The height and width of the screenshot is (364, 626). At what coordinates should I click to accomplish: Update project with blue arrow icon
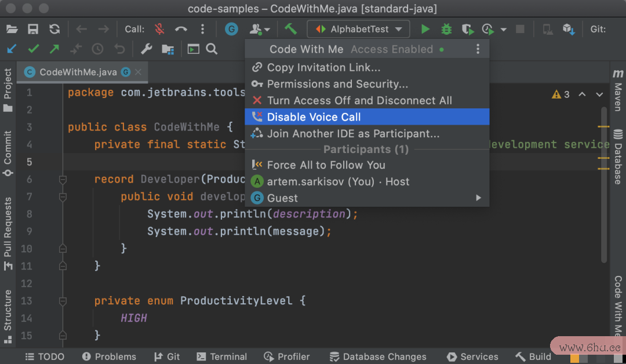point(12,49)
